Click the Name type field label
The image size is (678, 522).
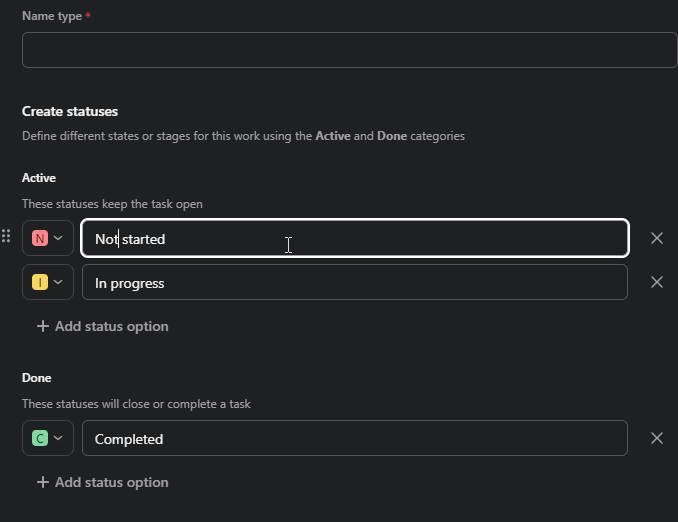(52, 16)
